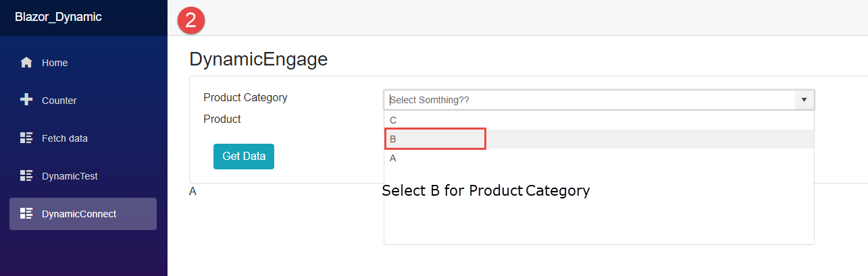Screen dimensions: 868x276
Task: Collapse the Product Category dropdown arrow
Action: click(x=804, y=100)
